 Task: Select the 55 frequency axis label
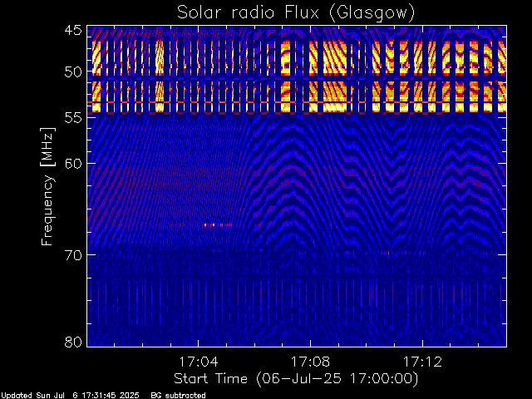[73, 118]
